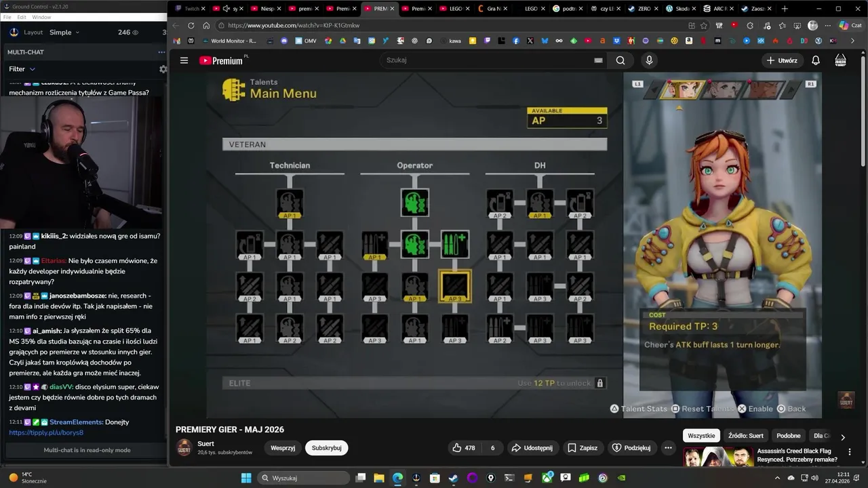Open the Assassin's Creed Black Flag Resynced video thumbnail
This screenshot has height=488, width=868.
click(x=718, y=457)
